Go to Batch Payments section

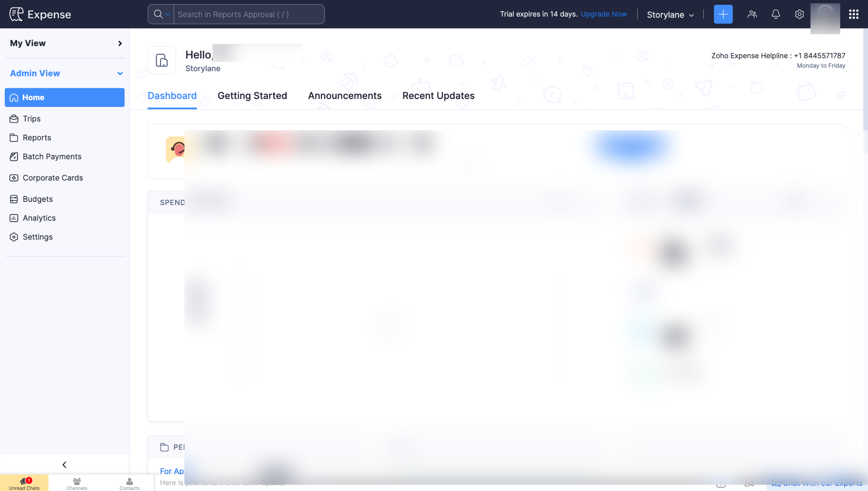coord(52,156)
